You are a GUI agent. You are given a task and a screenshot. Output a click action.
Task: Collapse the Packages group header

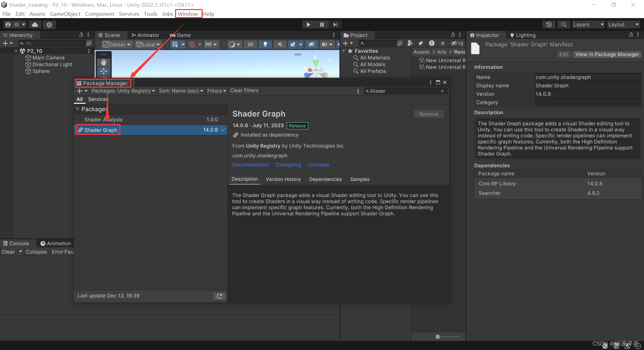[x=78, y=109]
